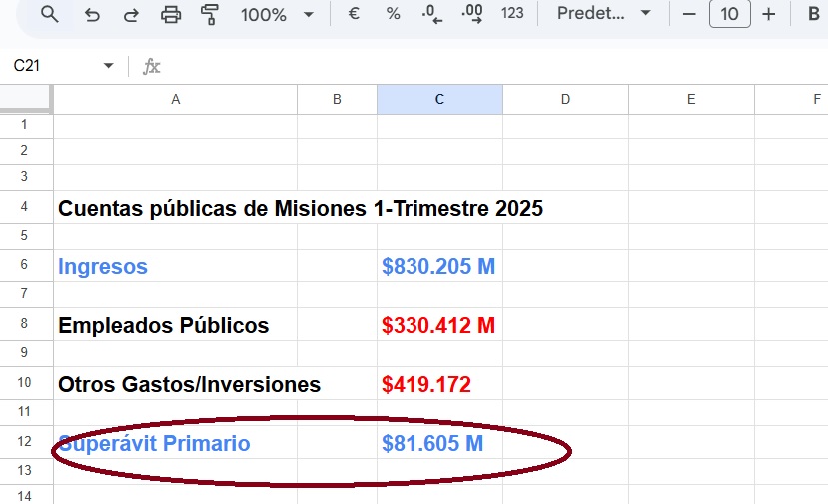
Task: Print the spreadsheet using the printer icon
Action: pyautogui.click(x=171, y=14)
